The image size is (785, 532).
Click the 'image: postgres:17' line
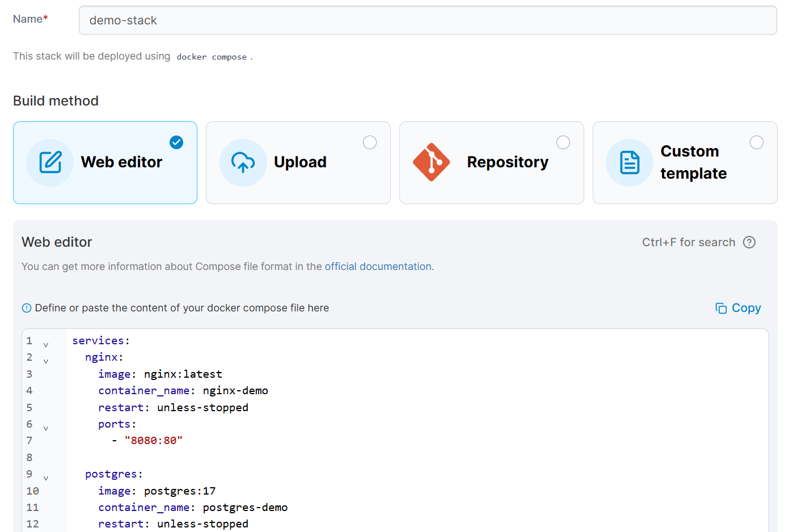click(157, 491)
